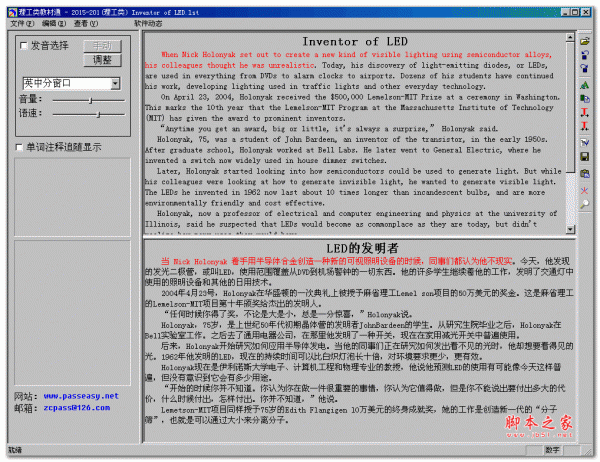Click the 就绪 status bar text

15,450
